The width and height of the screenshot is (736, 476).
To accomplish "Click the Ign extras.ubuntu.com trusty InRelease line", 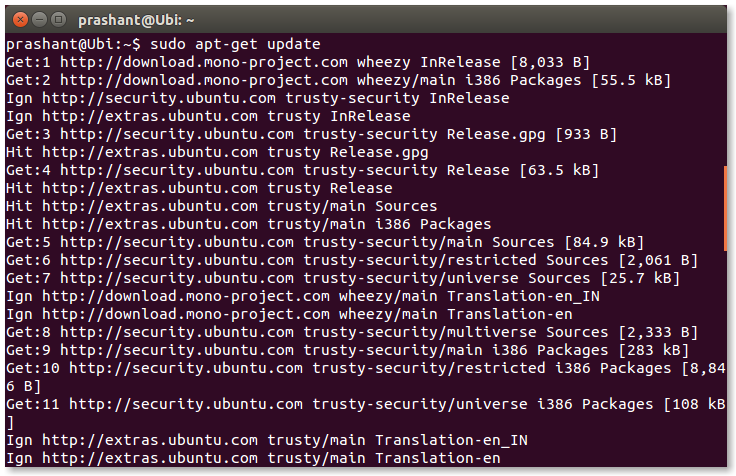I will pyautogui.click(x=208, y=116).
